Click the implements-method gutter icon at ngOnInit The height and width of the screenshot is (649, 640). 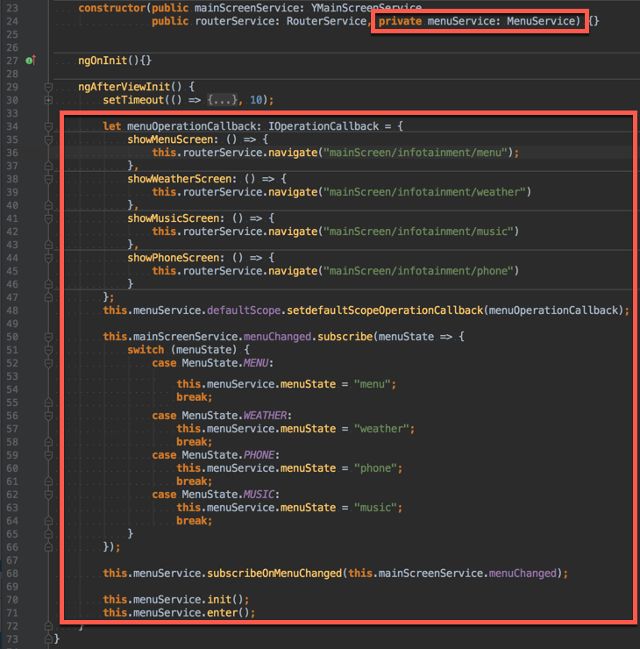[31, 60]
